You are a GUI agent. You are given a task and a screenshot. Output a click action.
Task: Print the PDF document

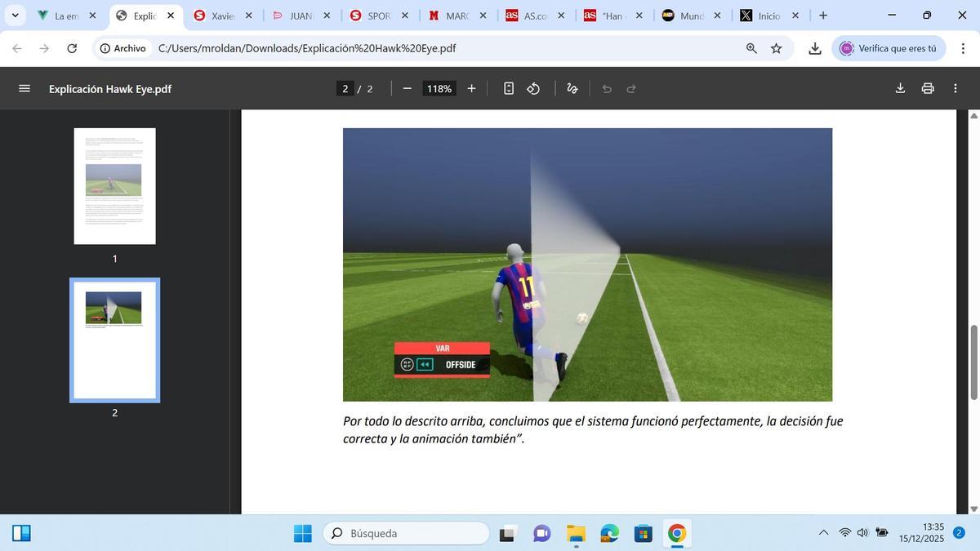pos(927,88)
